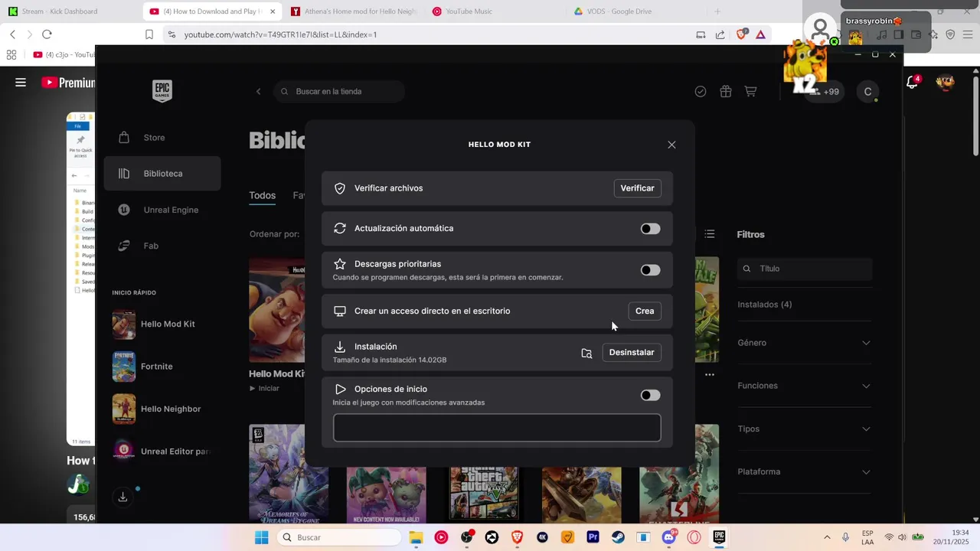The image size is (980, 551).
Task: Open the wishlist checkmark icon
Action: tap(700, 91)
